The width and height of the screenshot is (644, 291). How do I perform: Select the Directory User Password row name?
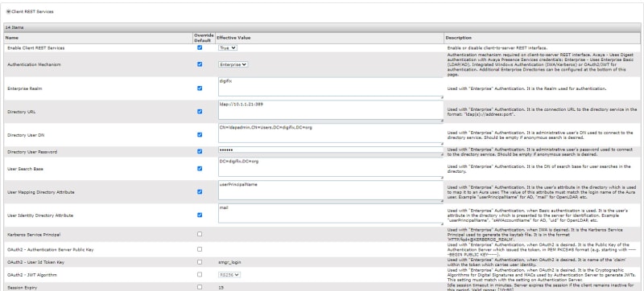click(x=32, y=152)
